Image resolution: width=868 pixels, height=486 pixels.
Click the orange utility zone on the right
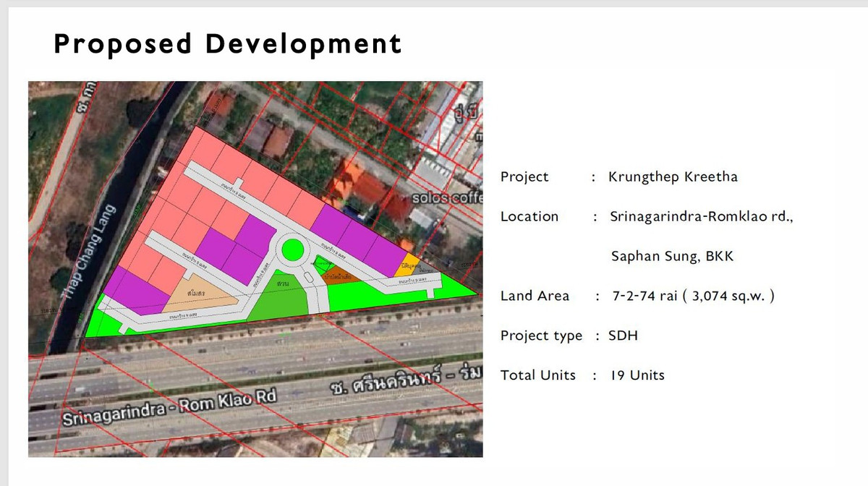pyautogui.click(x=410, y=264)
